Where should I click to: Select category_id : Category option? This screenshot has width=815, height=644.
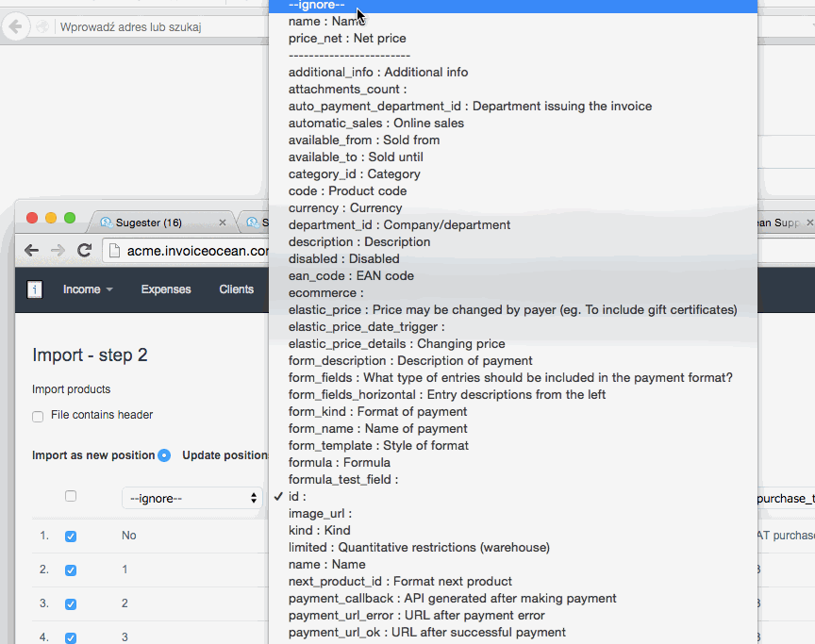513,174
